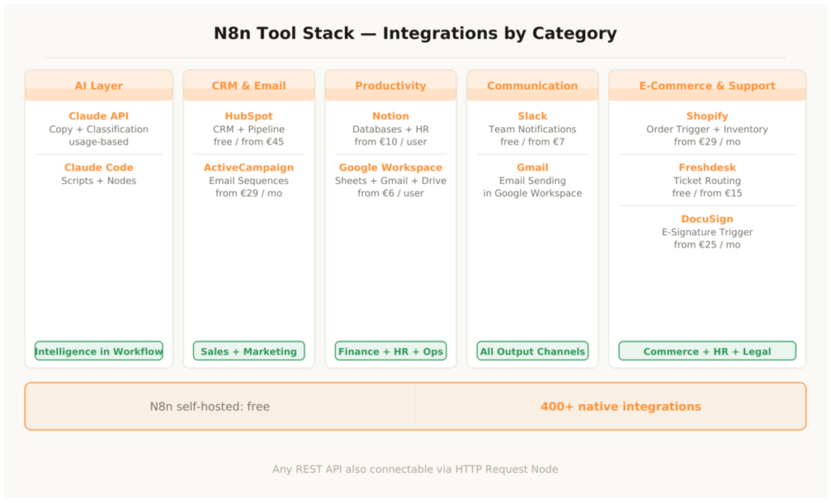Click the HTTP Request Node footnote text
The height and width of the screenshot is (504, 831).
click(x=415, y=470)
